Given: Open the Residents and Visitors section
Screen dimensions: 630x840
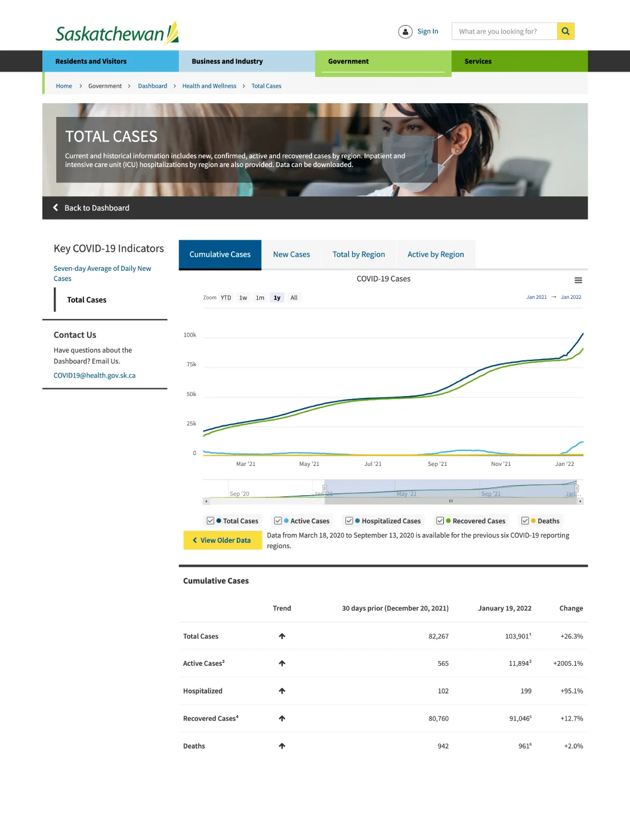Looking at the screenshot, I should click(91, 61).
